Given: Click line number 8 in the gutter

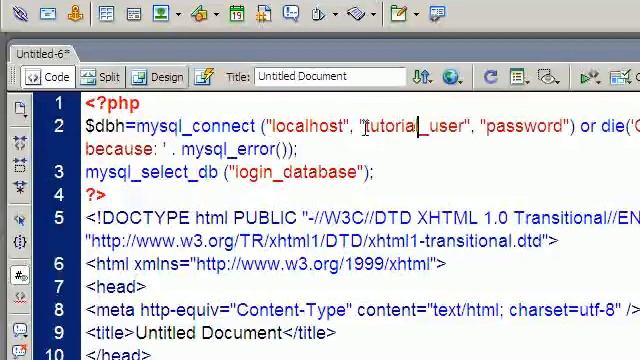Looking at the screenshot, I should [x=59, y=310].
